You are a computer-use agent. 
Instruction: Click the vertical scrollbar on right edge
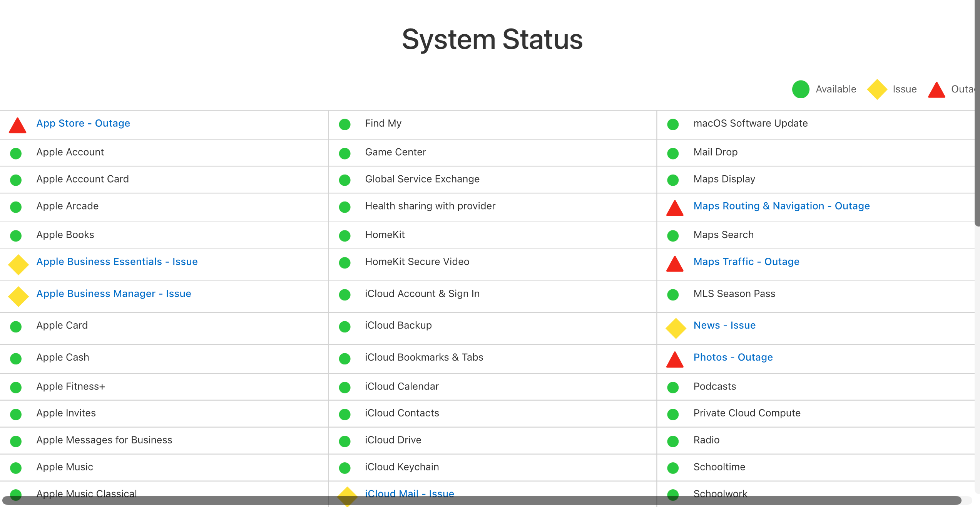click(977, 116)
